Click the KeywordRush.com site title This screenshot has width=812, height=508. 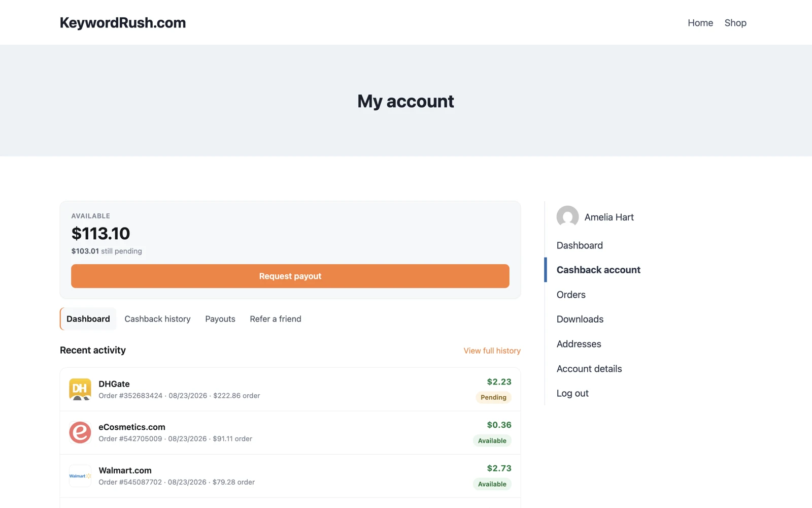tap(123, 23)
